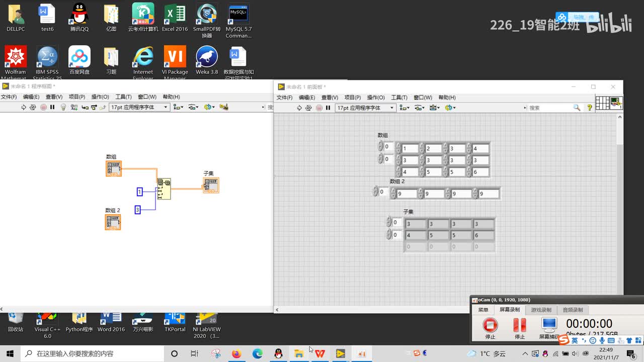Open font dropdown on front panel toolbar
The width and height of the screenshot is (644, 362).
[x=365, y=108]
